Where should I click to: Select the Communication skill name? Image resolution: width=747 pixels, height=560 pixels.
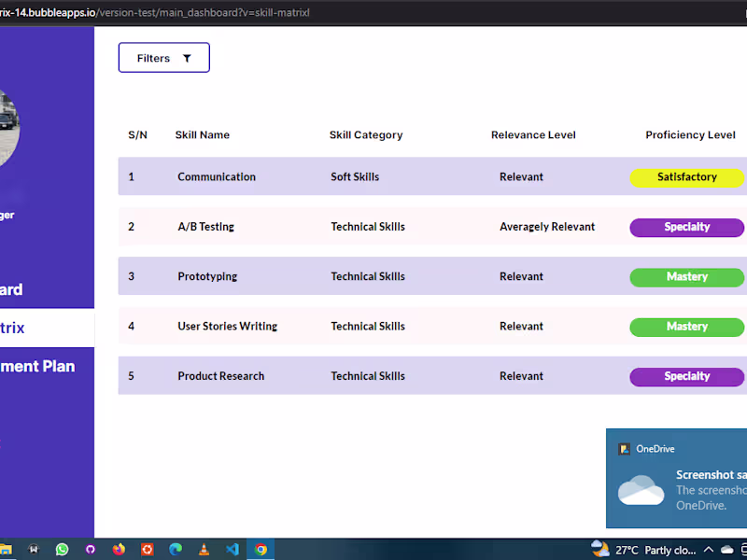(217, 176)
